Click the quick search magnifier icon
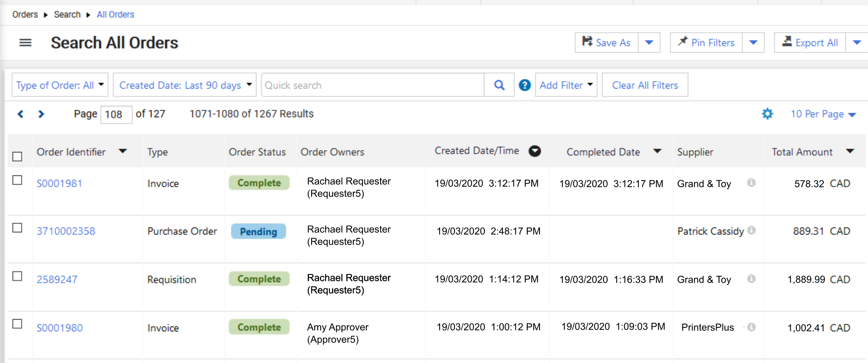This screenshot has width=868, height=363. pos(499,85)
